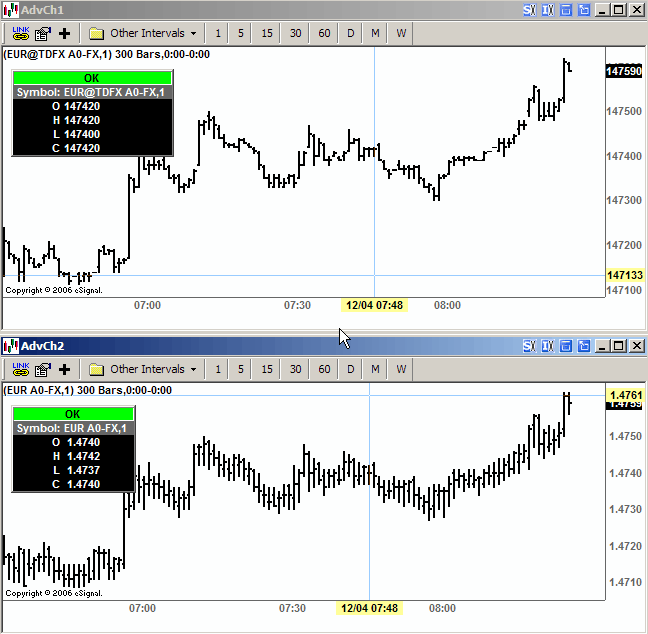The height and width of the screenshot is (634, 648).
Task: Click 1.4730 price label on AdvCh2 axis
Action: (626, 509)
